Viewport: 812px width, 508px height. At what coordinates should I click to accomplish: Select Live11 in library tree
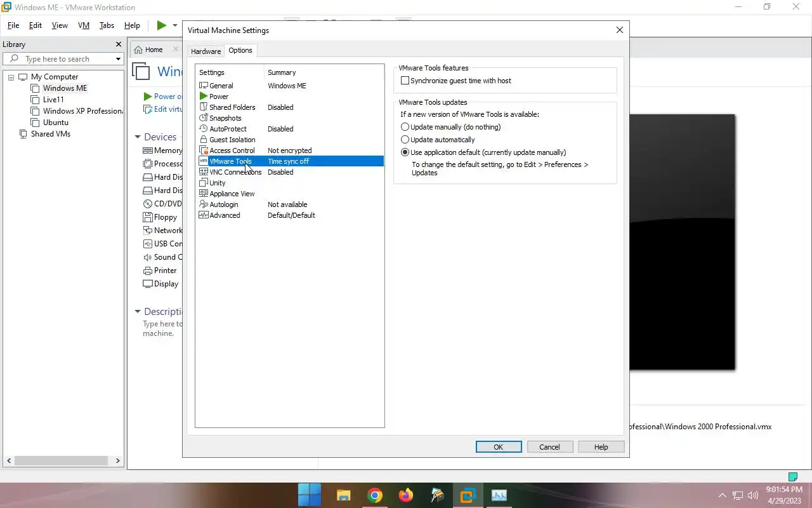point(53,100)
